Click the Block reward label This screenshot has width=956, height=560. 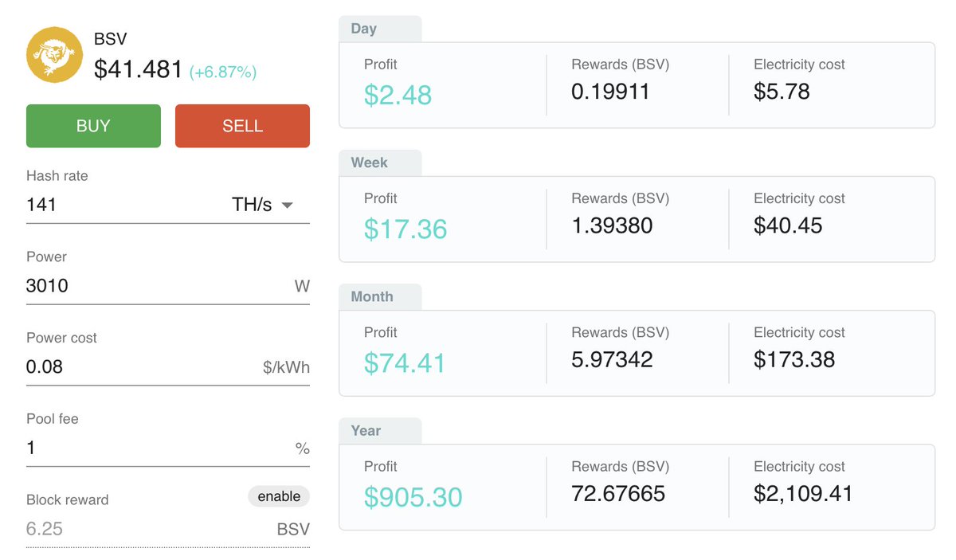68,500
